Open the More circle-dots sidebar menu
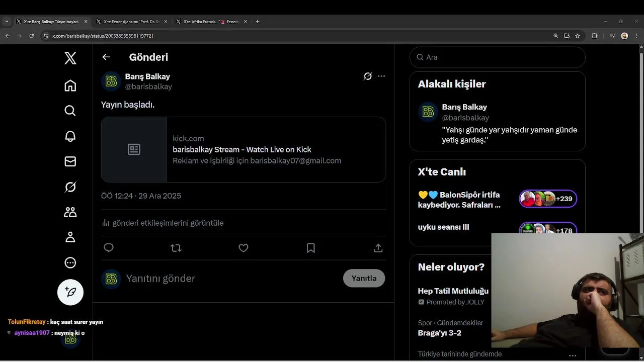The height and width of the screenshot is (362, 644). (70, 262)
